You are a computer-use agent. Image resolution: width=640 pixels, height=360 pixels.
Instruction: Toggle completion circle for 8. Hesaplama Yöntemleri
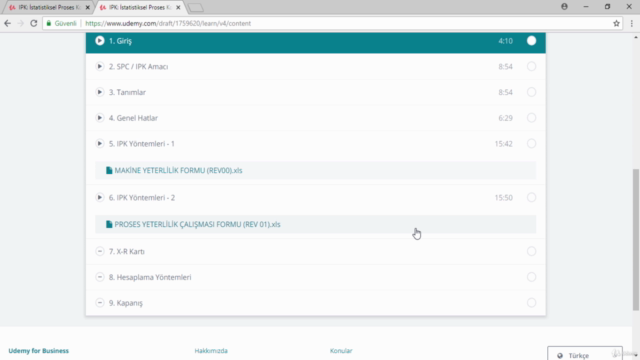pyautogui.click(x=531, y=277)
